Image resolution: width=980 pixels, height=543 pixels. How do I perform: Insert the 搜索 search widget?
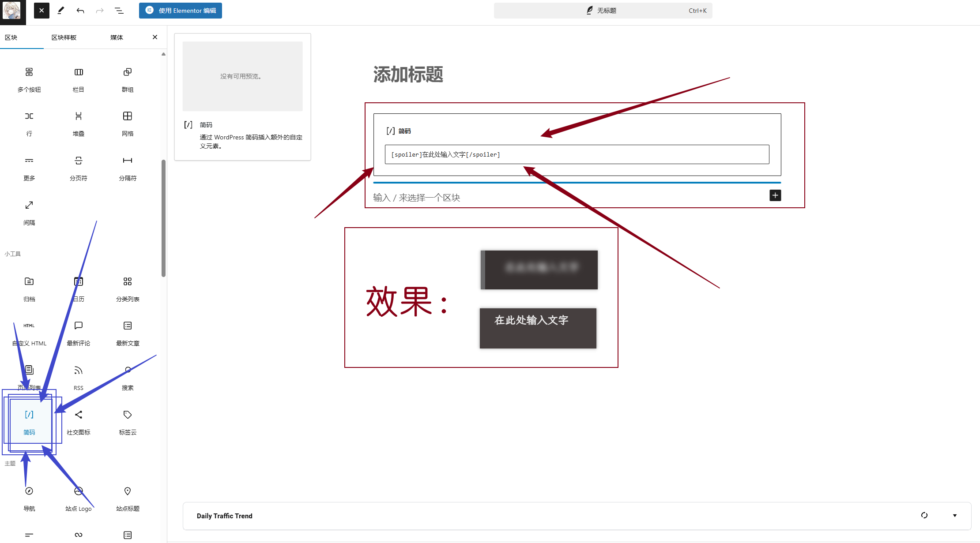click(x=128, y=378)
